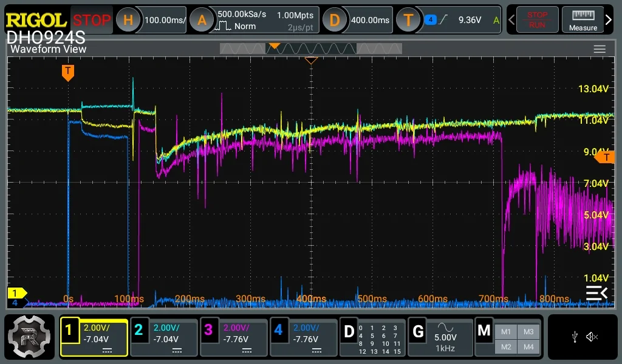The height and width of the screenshot is (364, 622).
Task: Select the horizontal reference triangle marker
Action: pos(311,61)
